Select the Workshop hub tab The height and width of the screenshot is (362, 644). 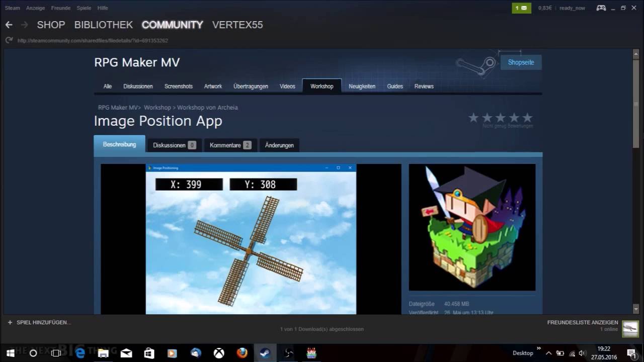tap(322, 86)
